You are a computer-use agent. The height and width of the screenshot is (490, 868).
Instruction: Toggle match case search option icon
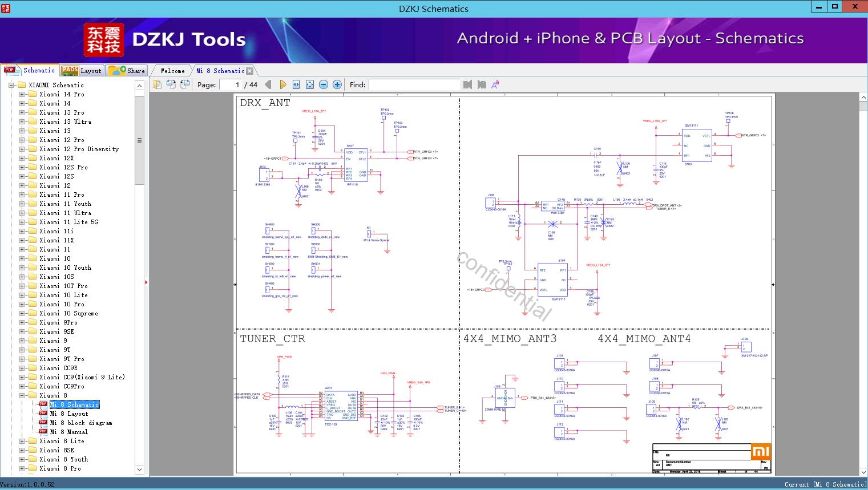[495, 84]
